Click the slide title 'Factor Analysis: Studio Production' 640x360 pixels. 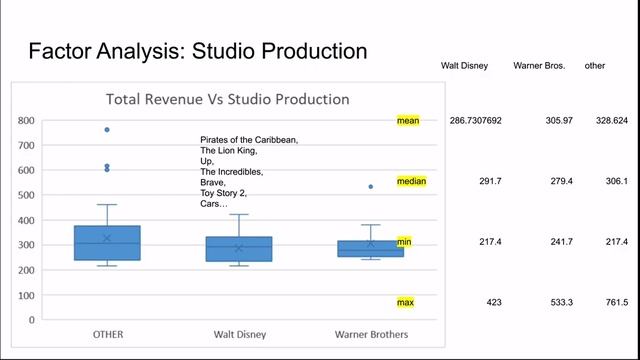point(198,52)
